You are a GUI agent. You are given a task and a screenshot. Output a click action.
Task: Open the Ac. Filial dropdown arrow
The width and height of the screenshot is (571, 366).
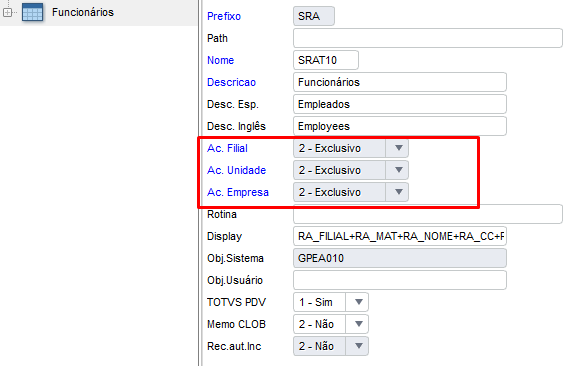click(x=398, y=148)
